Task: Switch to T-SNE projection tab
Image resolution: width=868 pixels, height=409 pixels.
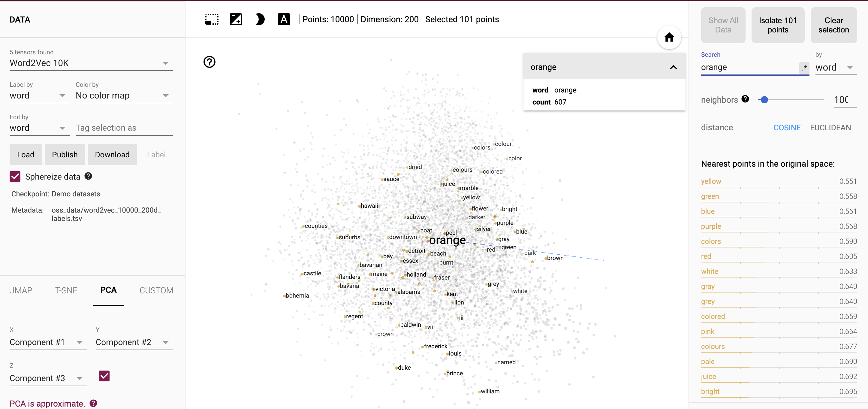Action: pos(65,290)
